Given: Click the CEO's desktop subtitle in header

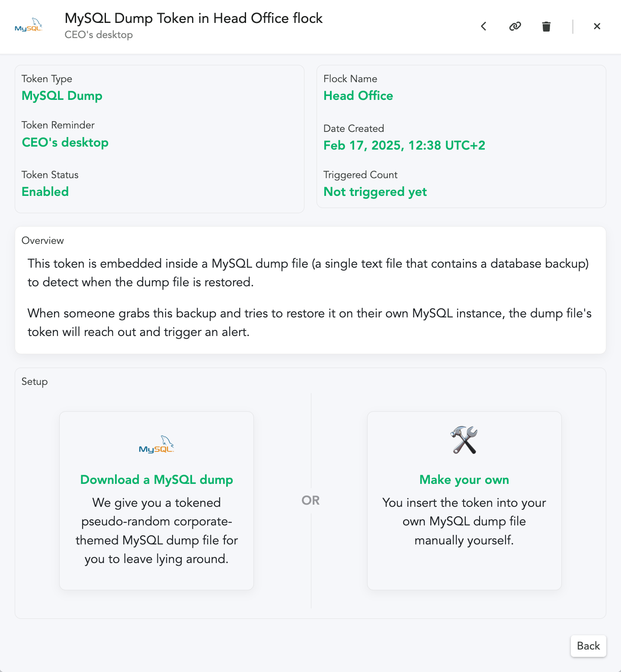Looking at the screenshot, I should pos(99,35).
